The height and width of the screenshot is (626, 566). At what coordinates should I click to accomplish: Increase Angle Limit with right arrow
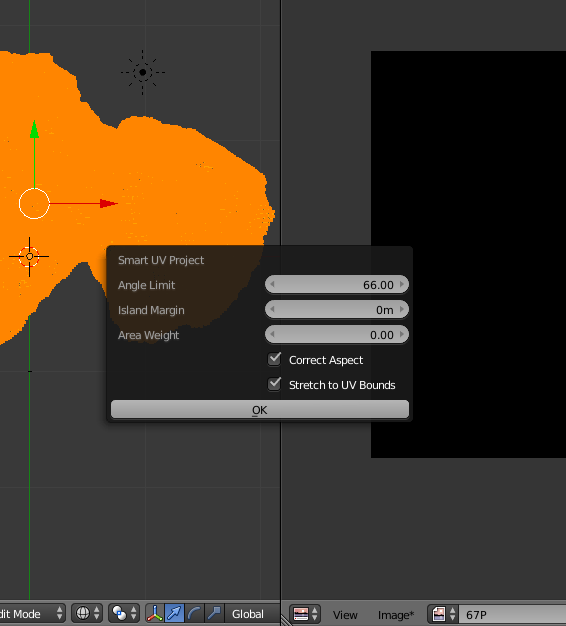pyautogui.click(x=402, y=284)
